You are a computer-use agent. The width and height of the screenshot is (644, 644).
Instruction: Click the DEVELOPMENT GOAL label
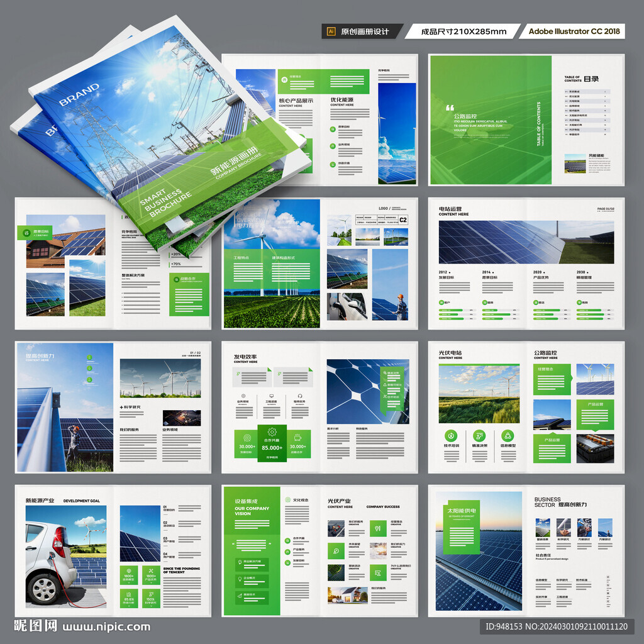pyautogui.click(x=81, y=501)
